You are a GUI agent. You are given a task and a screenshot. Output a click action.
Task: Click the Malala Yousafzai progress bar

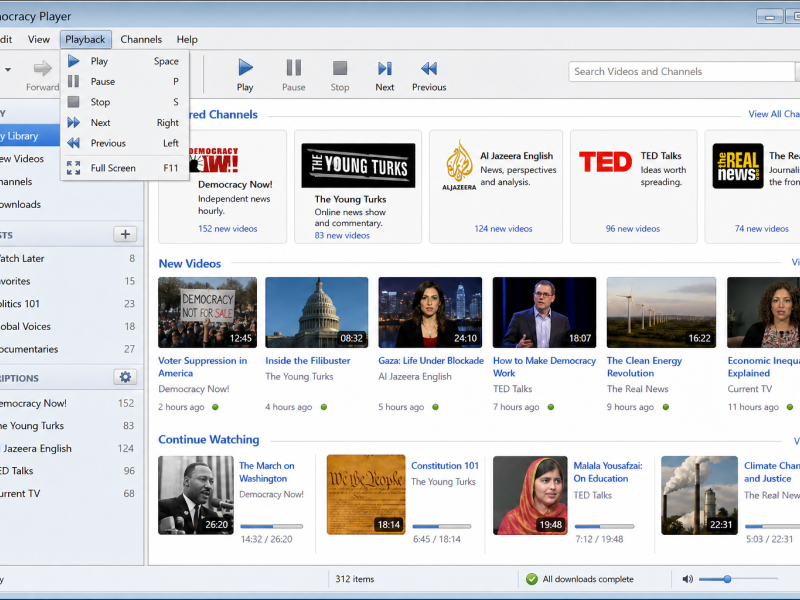[604, 526]
